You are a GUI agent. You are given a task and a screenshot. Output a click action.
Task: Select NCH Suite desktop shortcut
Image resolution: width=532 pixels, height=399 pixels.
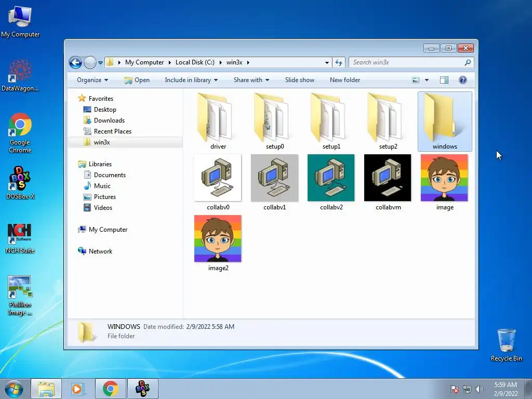click(20, 238)
